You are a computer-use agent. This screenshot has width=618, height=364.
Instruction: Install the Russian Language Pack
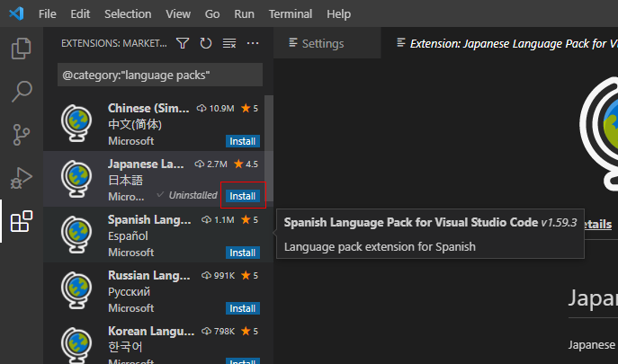pos(242,308)
